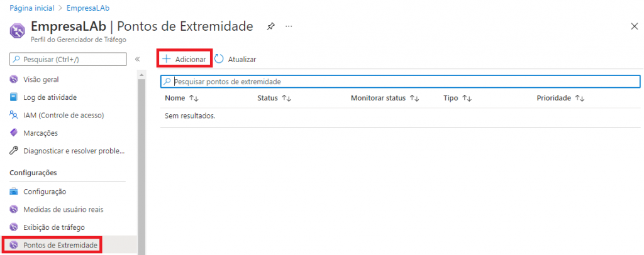This screenshot has height=255, width=644.
Task: Click the Configuração toolbox icon
Action: point(14,192)
